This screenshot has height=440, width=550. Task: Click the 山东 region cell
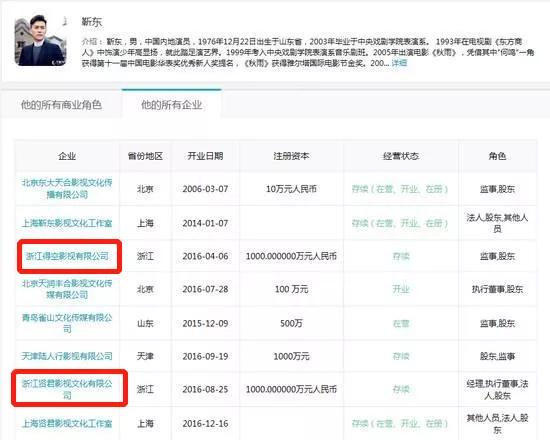[x=145, y=323]
